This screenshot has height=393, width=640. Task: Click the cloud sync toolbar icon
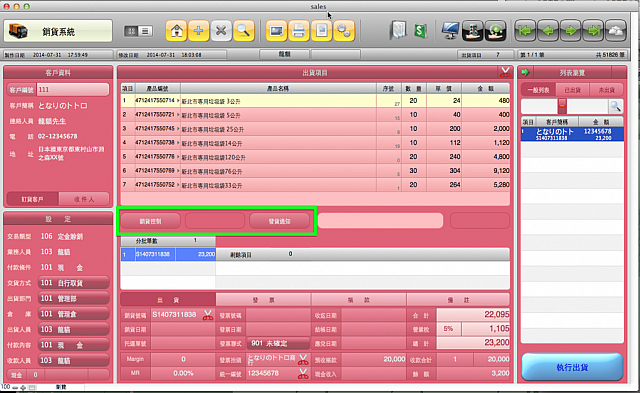pyautogui.click(x=616, y=31)
